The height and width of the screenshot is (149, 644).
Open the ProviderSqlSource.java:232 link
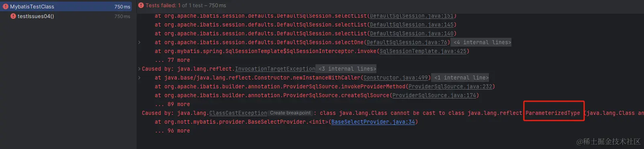click(x=450, y=86)
